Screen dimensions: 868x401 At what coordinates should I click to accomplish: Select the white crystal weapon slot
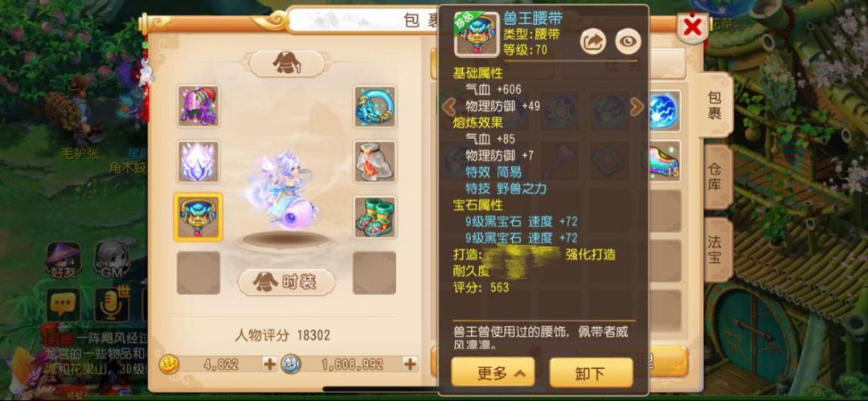[199, 162]
